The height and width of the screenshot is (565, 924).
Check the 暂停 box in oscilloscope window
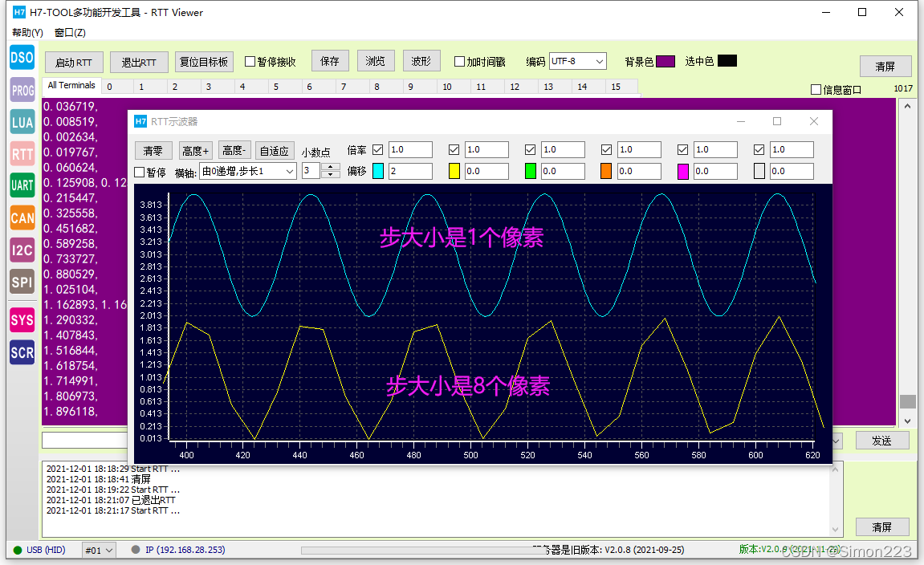140,172
